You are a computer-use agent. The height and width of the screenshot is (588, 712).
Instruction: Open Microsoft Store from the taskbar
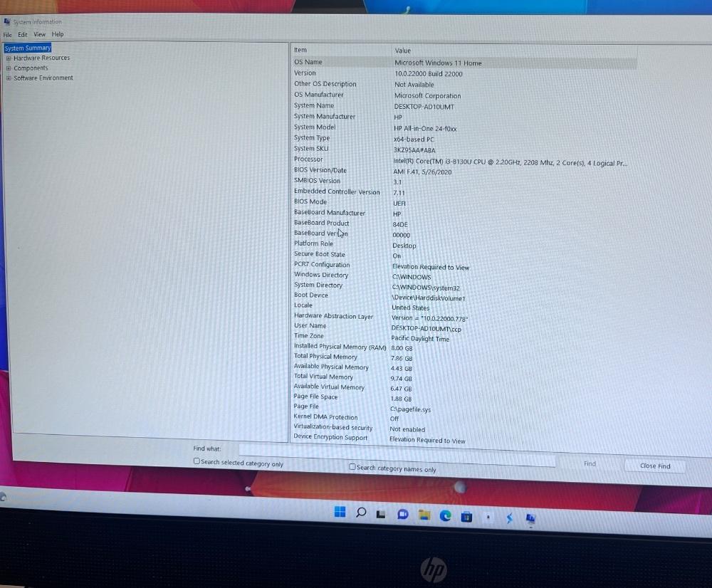pyautogui.click(x=466, y=516)
